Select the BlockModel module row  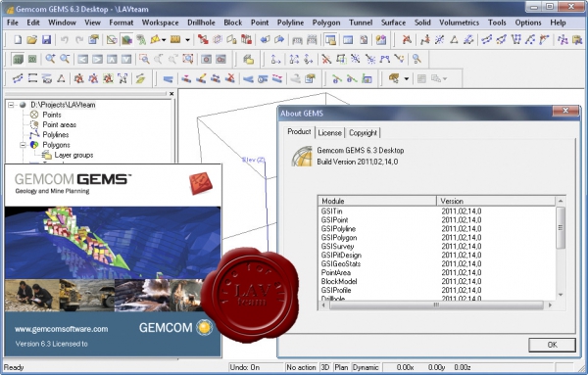[x=339, y=281]
